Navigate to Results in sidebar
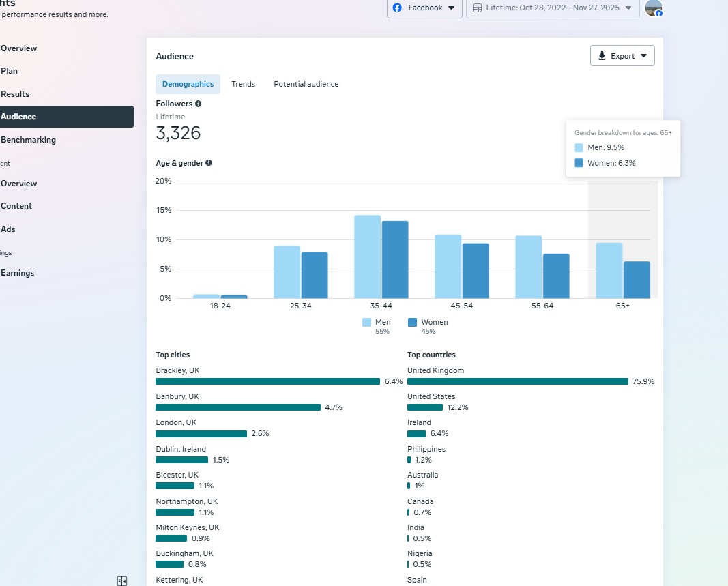This screenshot has width=728, height=586. click(x=15, y=94)
